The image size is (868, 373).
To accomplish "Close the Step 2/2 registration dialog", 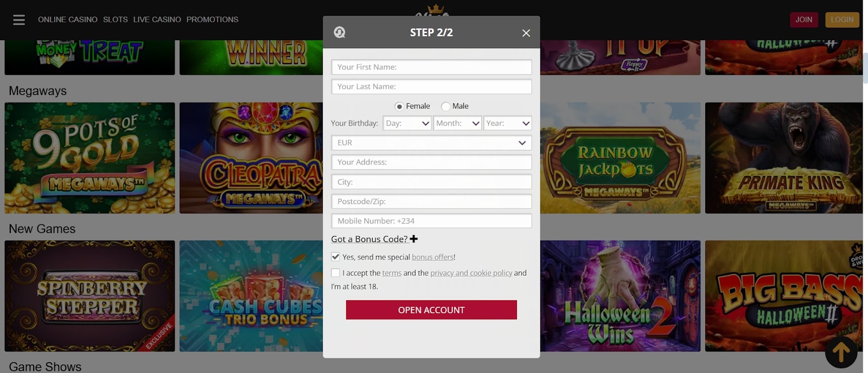I will [x=526, y=33].
